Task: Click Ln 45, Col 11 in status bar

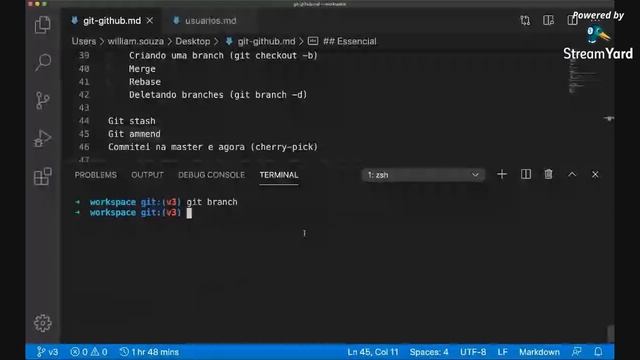Action: click(373, 352)
